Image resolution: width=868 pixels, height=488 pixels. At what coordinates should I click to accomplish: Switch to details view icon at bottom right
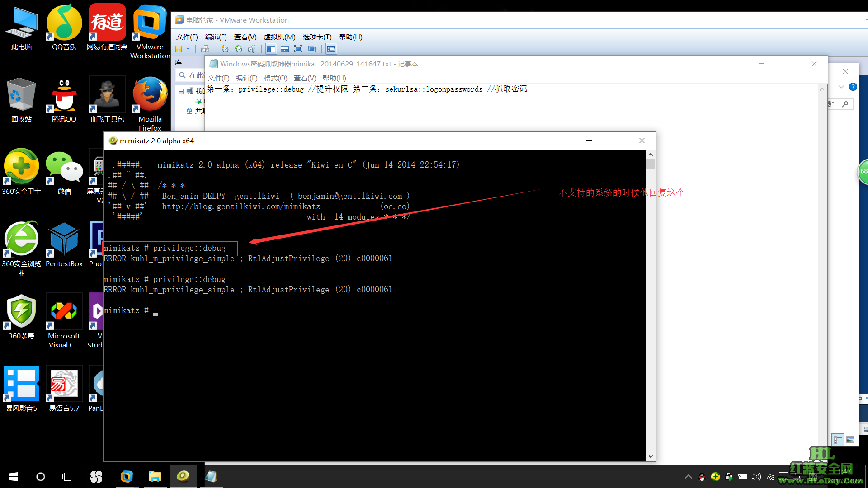838,440
